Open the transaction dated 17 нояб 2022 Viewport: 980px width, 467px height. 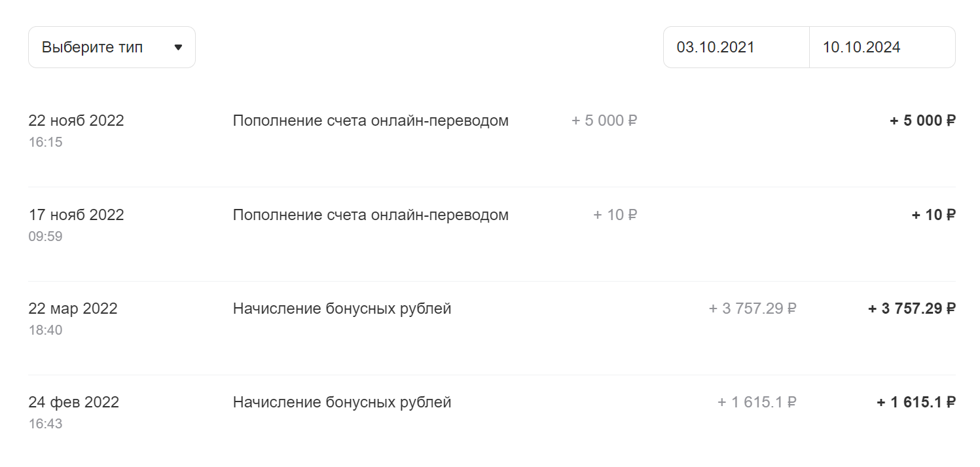point(77,214)
